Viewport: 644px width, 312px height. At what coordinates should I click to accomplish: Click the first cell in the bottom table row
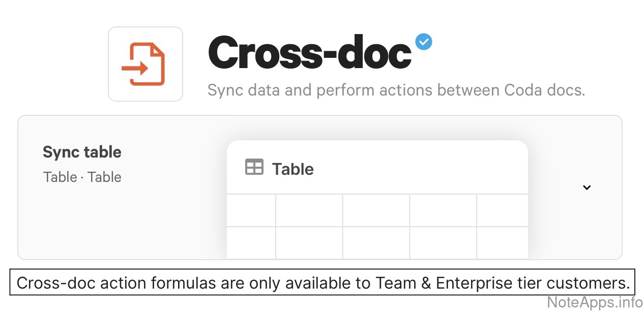coord(251,242)
